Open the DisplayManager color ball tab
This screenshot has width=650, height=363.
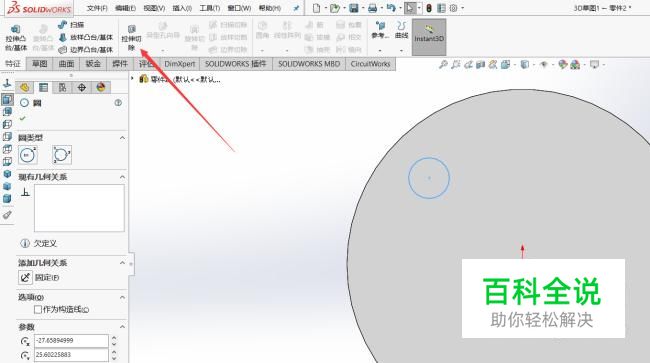(x=101, y=87)
